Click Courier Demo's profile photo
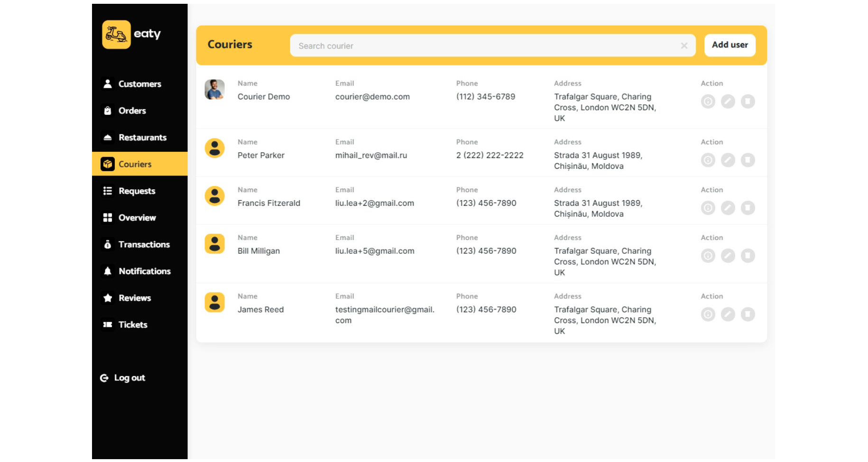This screenshot has width=868, height=462. tap(214, 90)
